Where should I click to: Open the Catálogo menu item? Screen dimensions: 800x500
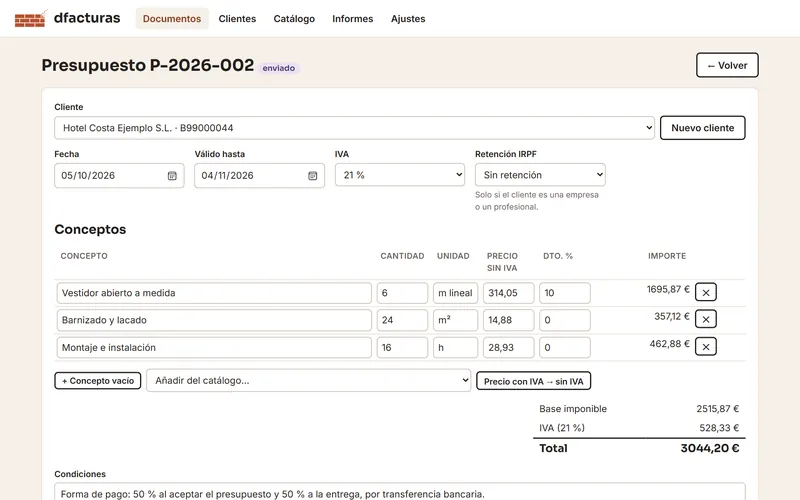tap(294, 19)
